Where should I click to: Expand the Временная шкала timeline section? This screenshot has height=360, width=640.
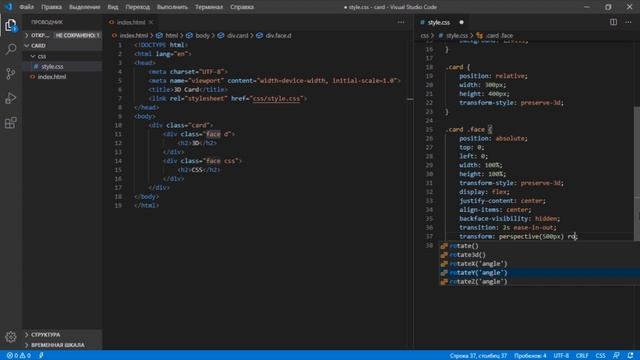click(62, 345)
